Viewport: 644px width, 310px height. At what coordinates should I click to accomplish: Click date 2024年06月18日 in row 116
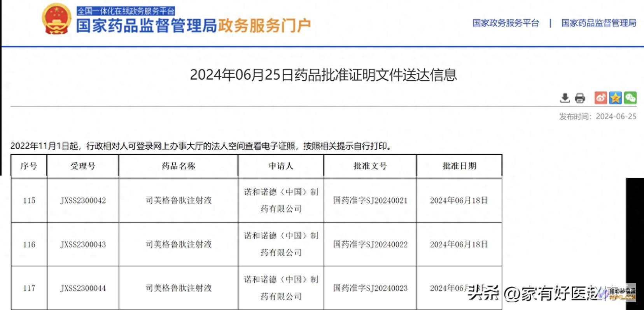point(459,244)
